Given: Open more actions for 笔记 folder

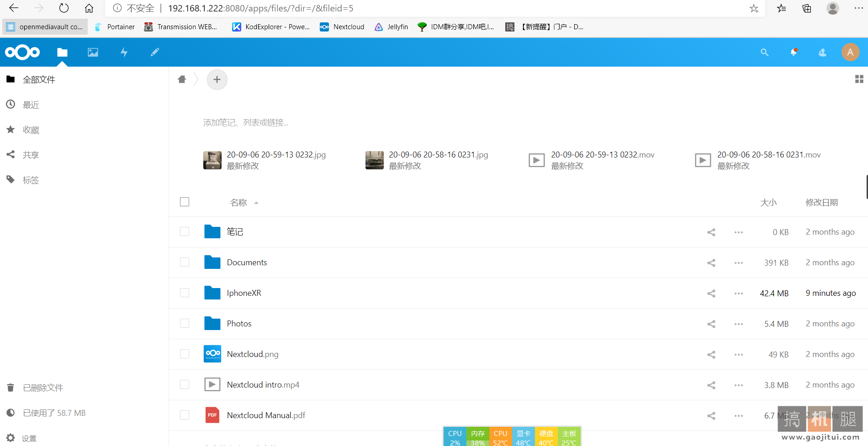Looking at the screenshot, I should (739, 232).
